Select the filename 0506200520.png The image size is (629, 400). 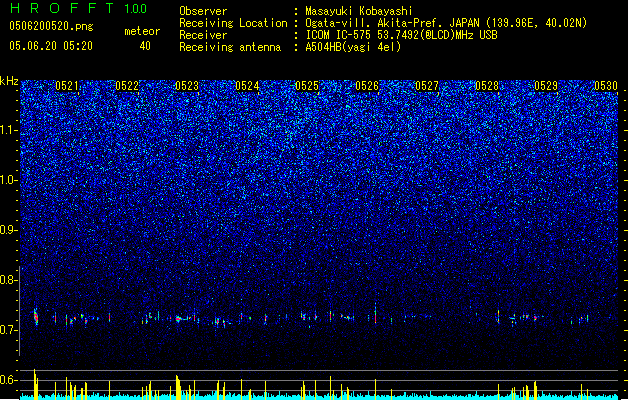coord(51,26)
